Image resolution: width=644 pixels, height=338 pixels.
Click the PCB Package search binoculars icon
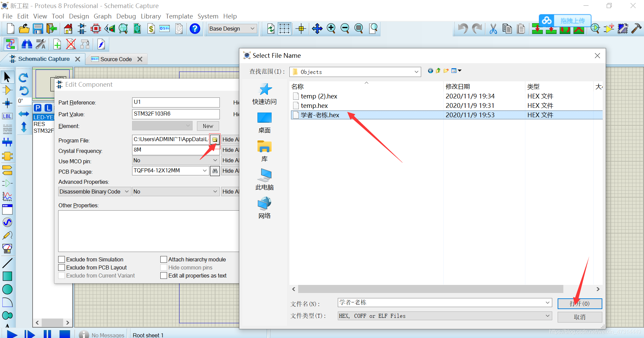(x=215, y=171)
